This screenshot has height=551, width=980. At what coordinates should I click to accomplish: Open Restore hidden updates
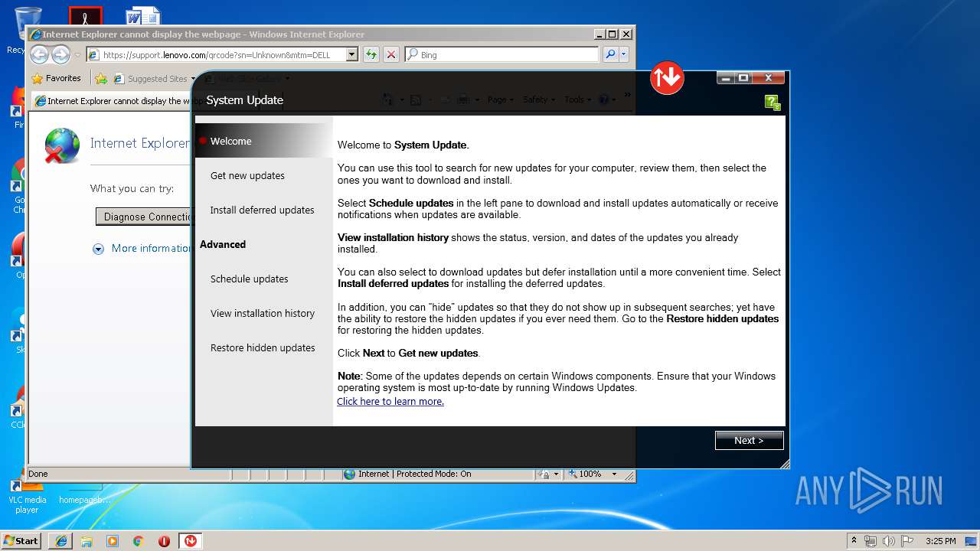click(264, 347)
